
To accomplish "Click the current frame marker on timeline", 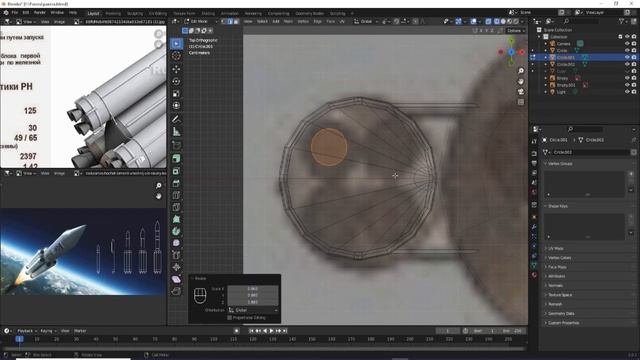I will click(x=19, y=339).
